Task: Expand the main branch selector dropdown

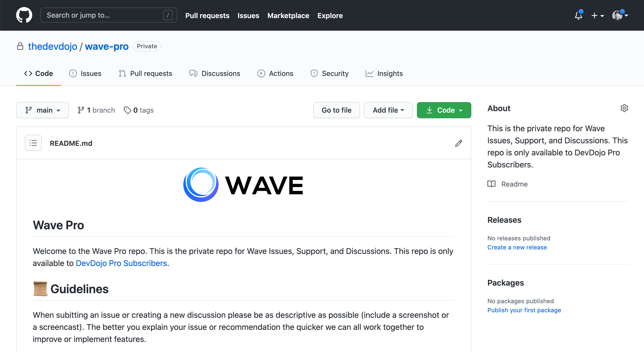Action: point(42,110)
